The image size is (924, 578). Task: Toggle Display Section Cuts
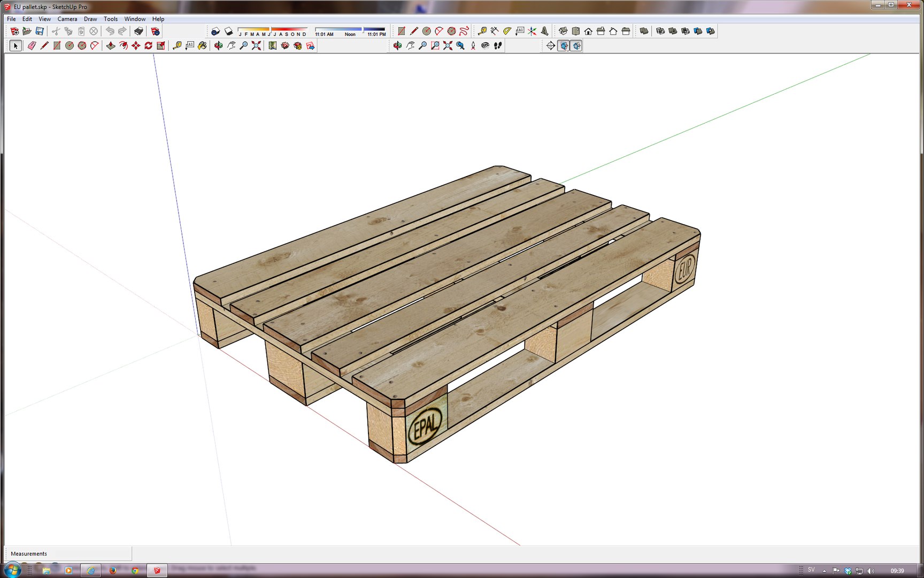coord(576,45)
